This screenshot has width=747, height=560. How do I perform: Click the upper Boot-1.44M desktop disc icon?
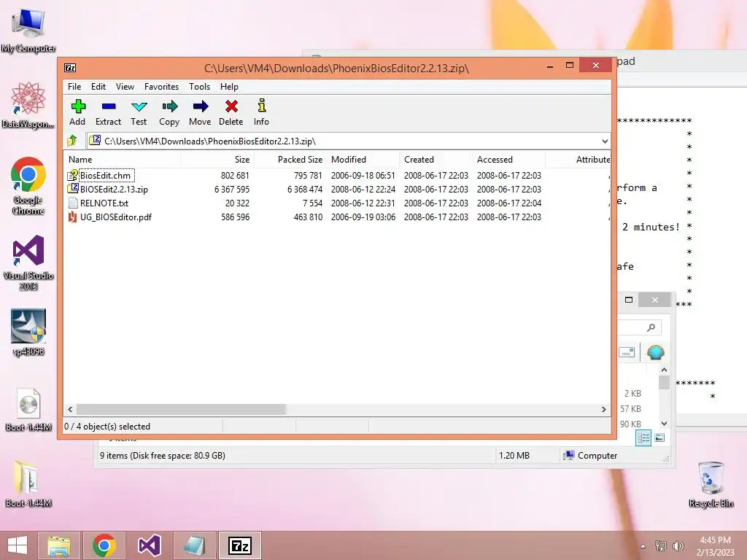pos(28,404)
